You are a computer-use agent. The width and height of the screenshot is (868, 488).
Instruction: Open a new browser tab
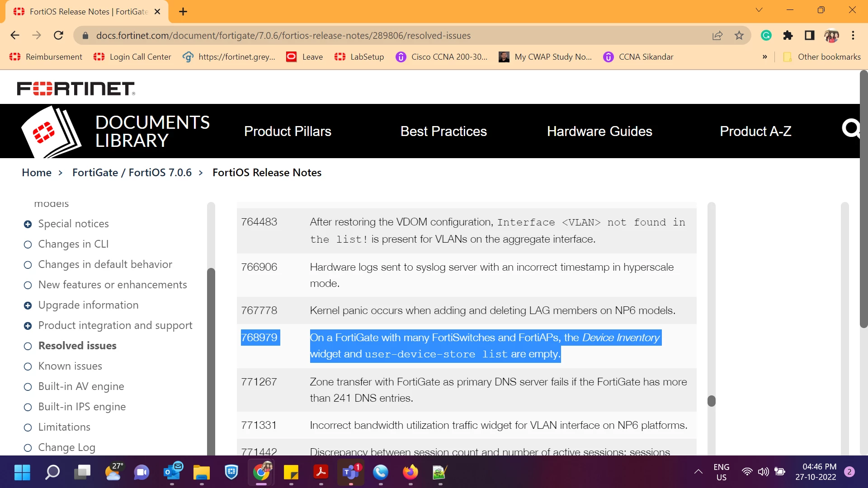pos(183,12)
